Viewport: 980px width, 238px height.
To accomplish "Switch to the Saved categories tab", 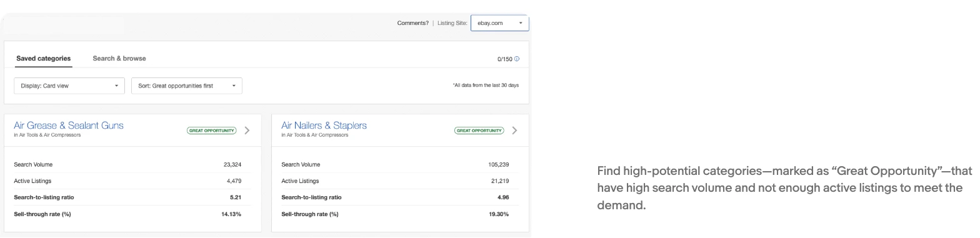I will pos(44,58).
